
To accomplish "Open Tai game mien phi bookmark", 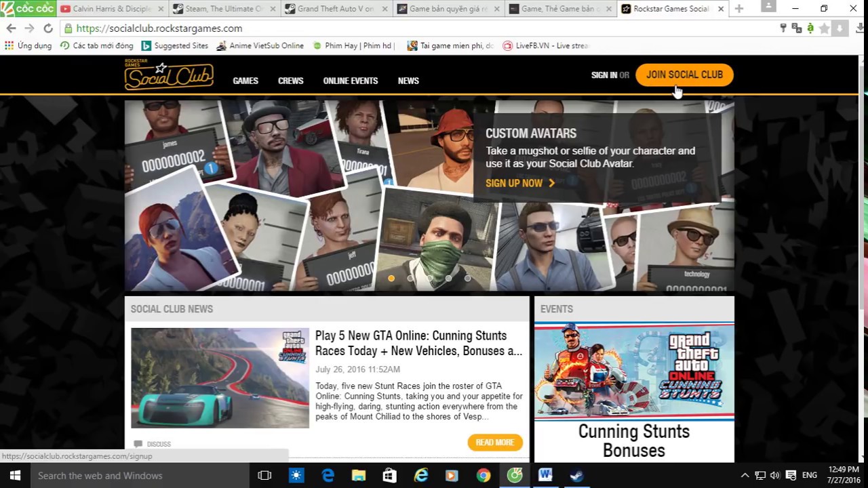I will click(x=450, y=45).
